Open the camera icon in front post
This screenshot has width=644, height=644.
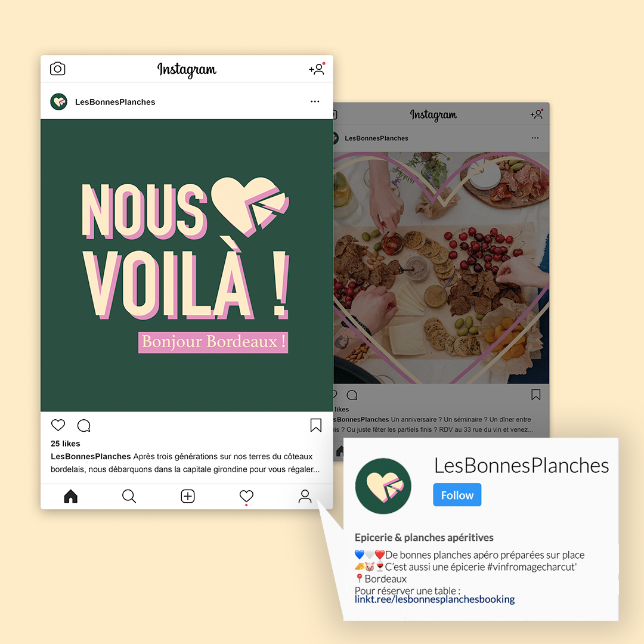click(x=57, y=69)
